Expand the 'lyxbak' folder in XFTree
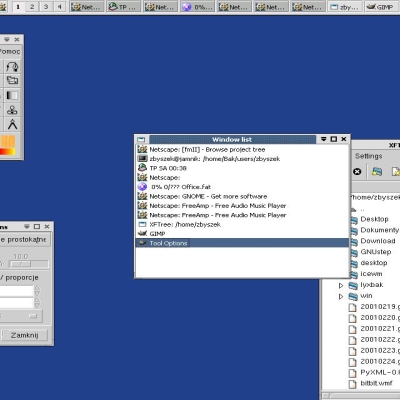This screenshot has height=400, width=400. tap(341, 285)
